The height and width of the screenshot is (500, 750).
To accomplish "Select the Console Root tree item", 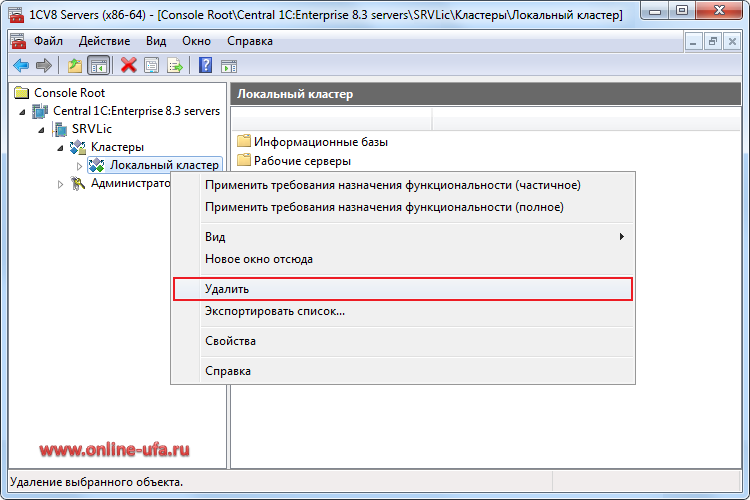I will click(x=69, y=93).
